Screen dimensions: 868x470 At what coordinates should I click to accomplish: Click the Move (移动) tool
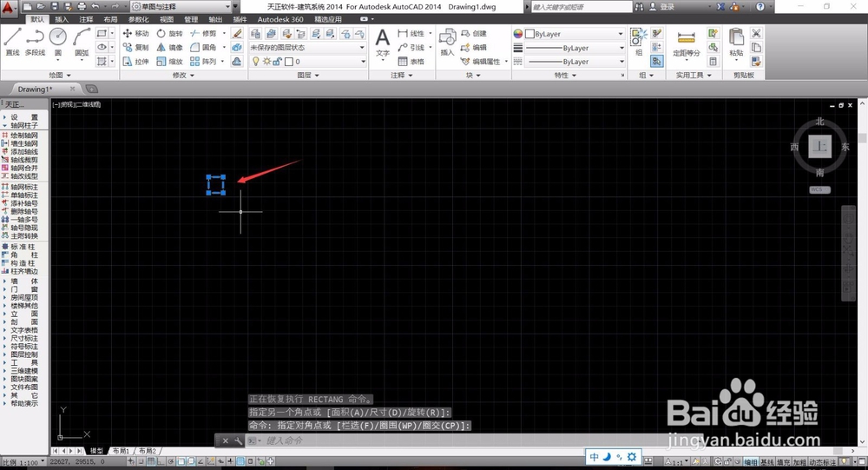[x=136, y=33]
